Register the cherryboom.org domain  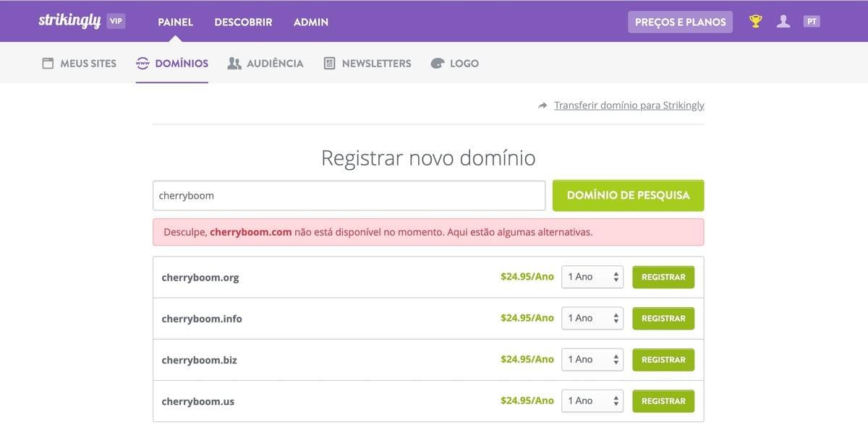click(663, 277)
